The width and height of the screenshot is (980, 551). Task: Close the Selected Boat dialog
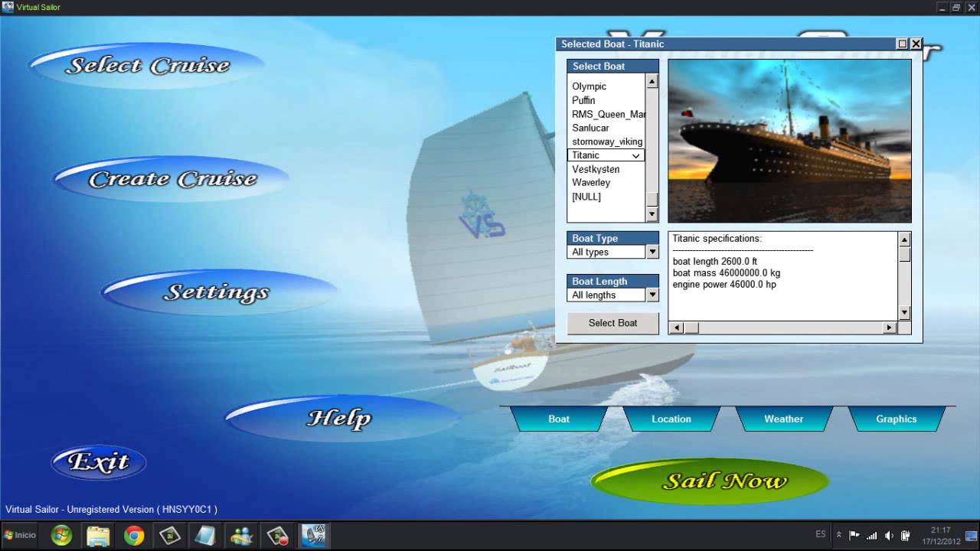click(x=916, y=44)
